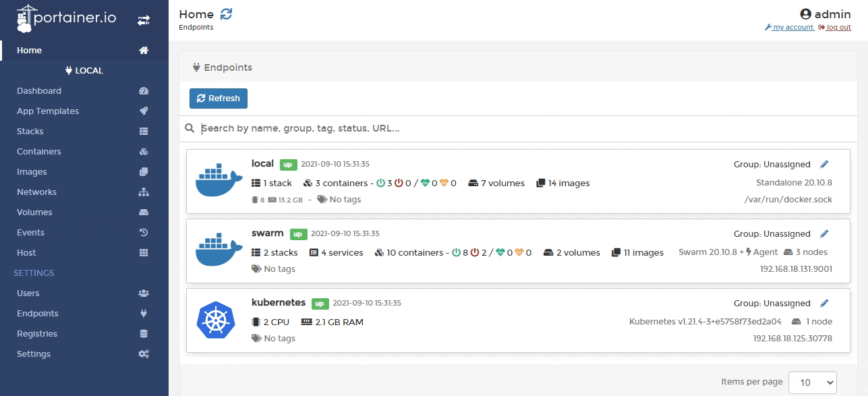The image size is (868, 396).
Task: Click the Portainer.io logo
Action: pyautogui.click(x=67, y=19)
